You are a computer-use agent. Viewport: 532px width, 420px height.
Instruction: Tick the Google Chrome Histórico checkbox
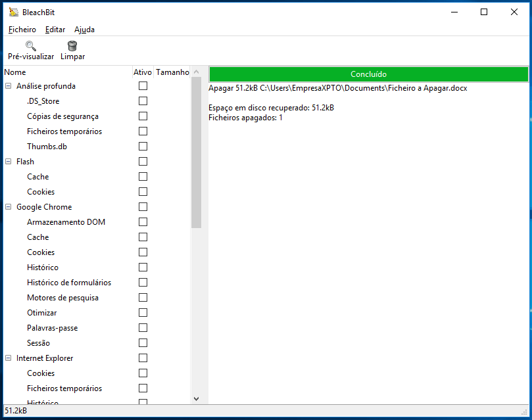[x=143, y=268]
